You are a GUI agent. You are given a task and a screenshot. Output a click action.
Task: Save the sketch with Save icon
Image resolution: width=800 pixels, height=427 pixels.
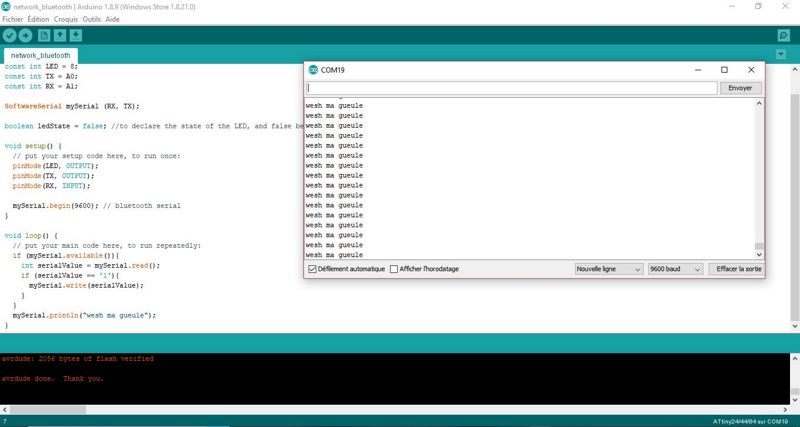point(76,35)
